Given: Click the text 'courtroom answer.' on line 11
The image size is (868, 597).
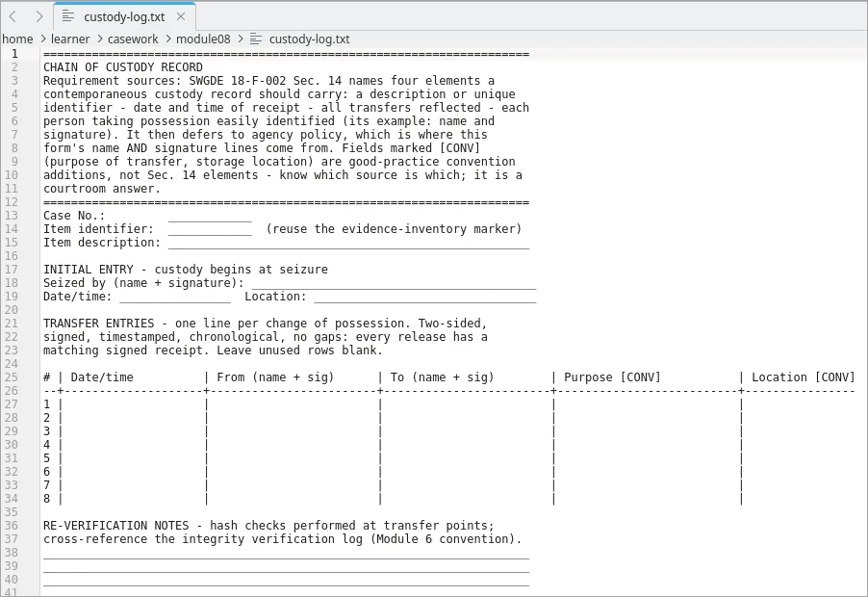Looking at the screenshot, I should 102,189.
